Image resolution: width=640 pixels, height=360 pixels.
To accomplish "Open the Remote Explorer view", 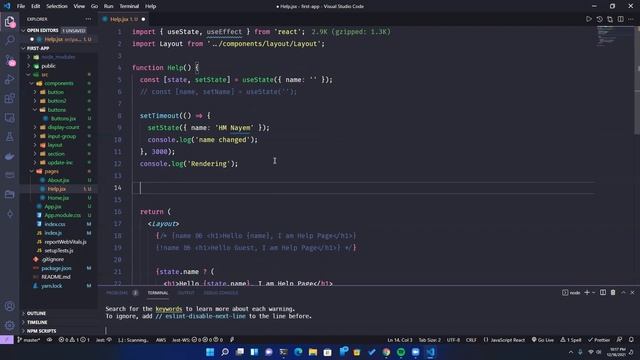I will [9, 118].
